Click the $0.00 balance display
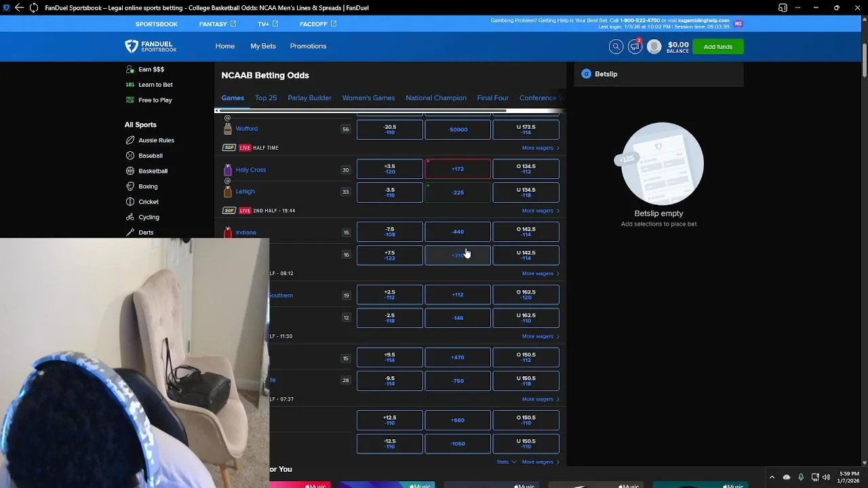Image resolution: width=868 pixels, height=488 pixels. coord(678,47)
